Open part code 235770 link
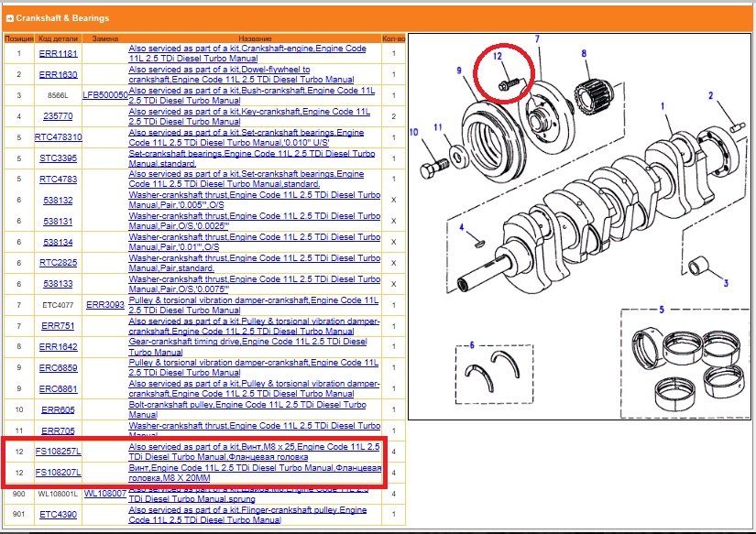Image resolution: width=756 pixels, height=534 pixels. click(x=58, y=116)
